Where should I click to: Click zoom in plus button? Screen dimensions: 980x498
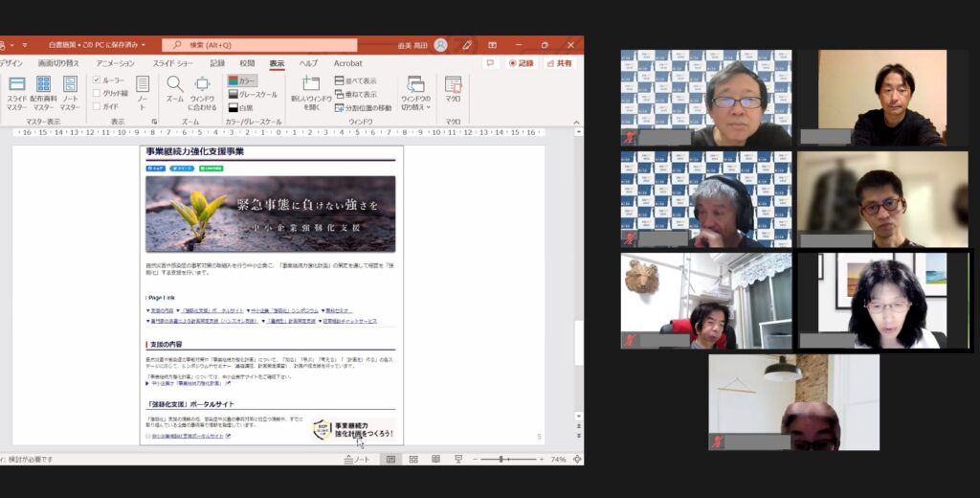[542, 459]
